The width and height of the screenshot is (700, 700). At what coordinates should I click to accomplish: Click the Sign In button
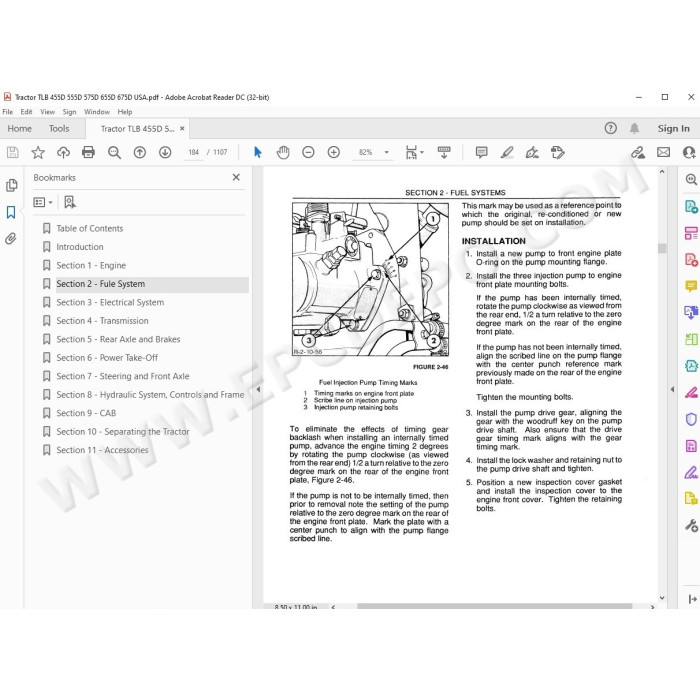pos(673,129)
